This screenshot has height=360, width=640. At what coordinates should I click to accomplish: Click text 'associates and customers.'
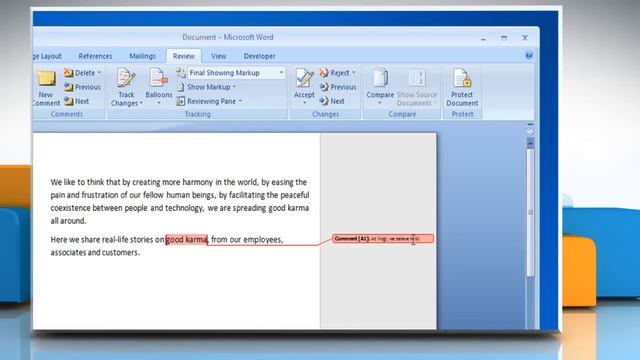[x=95, y=253]
